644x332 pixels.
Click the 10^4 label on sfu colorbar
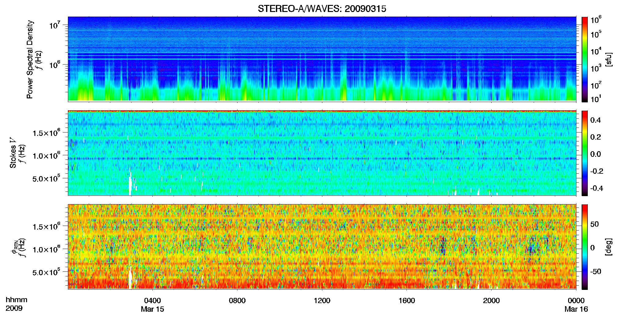click(x=596, y=51)
